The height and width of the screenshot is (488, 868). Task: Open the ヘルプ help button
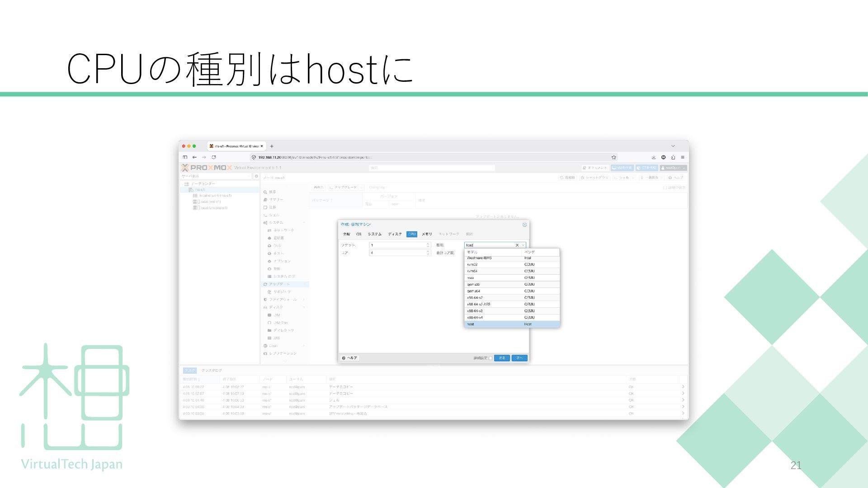tap(349, 358)
